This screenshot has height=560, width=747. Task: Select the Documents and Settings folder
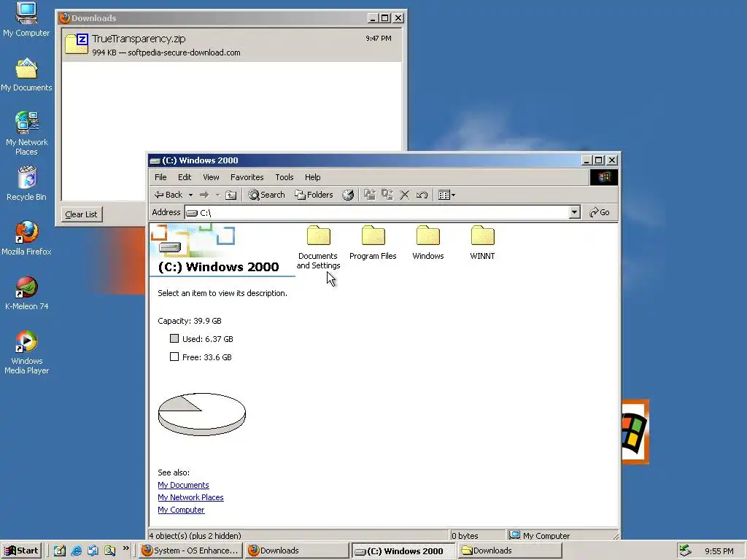[x=318, y=247]
